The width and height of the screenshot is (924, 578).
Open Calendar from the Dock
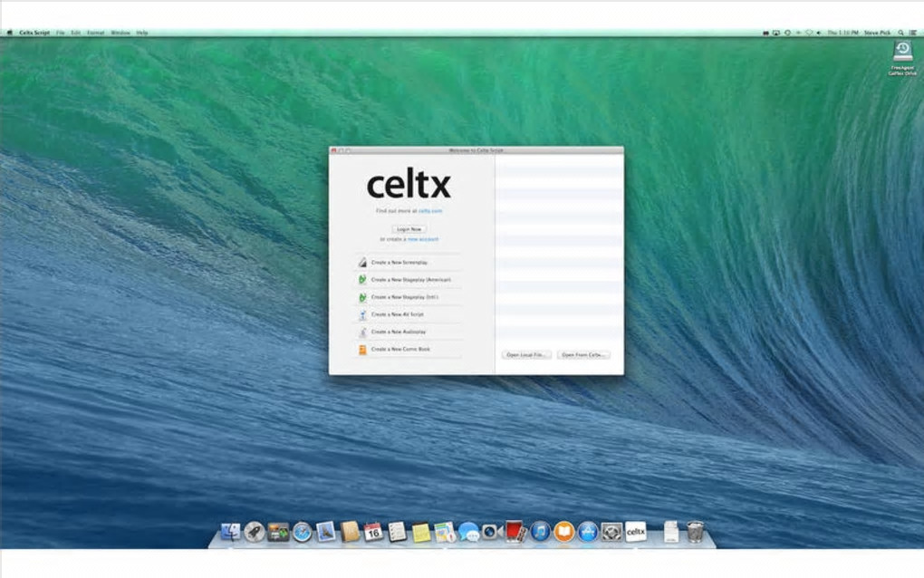[x=373, y=532]
